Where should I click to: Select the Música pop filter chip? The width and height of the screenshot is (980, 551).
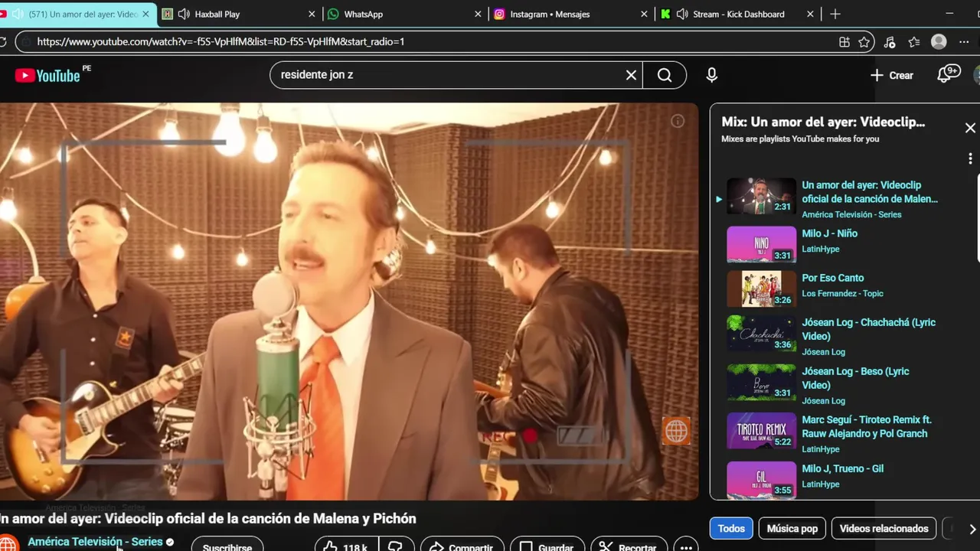coord(792,529)
